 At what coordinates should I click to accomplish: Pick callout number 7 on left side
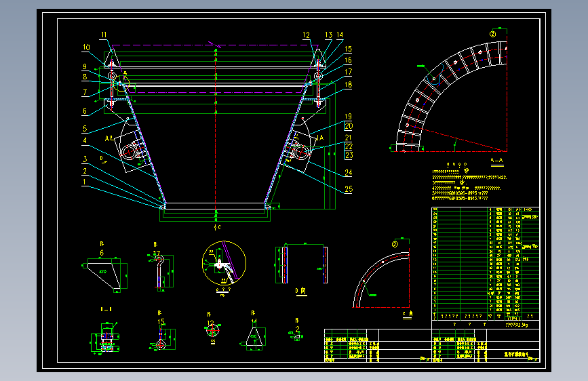(85, 92)
